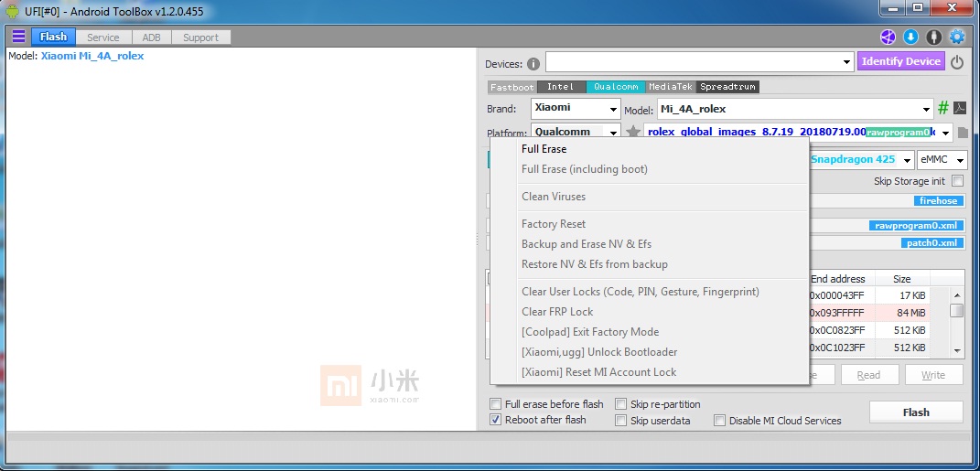Screen dimensions: 980x471
Task: Select the Spreadtrum platform tab
Action: tap(727, 87)
